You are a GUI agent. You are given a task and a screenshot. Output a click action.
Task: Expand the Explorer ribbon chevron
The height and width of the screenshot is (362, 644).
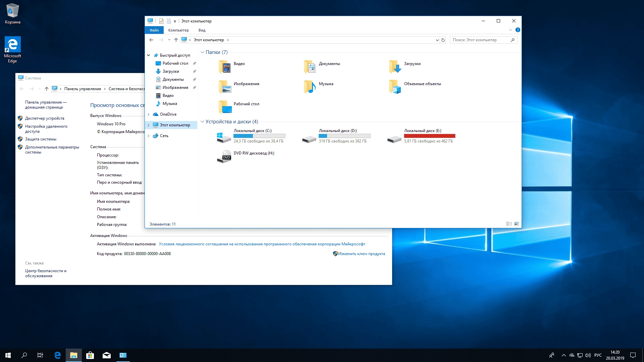coord(511,30)
